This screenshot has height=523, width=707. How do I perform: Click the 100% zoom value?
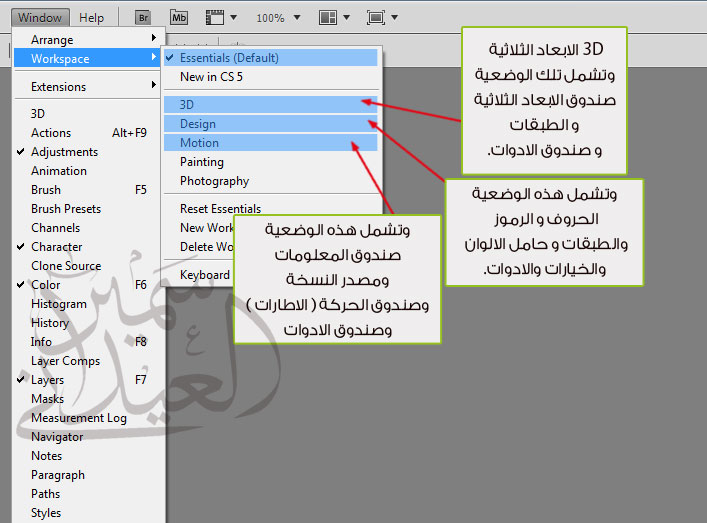[271, 18]
